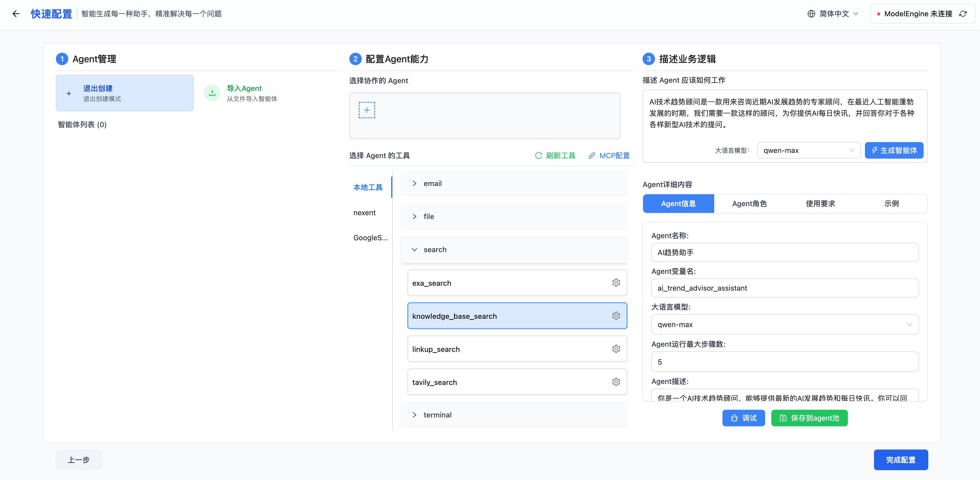Open the language selector dropdown
Screen dimensions: 980x480
click(x=833, y=14)
